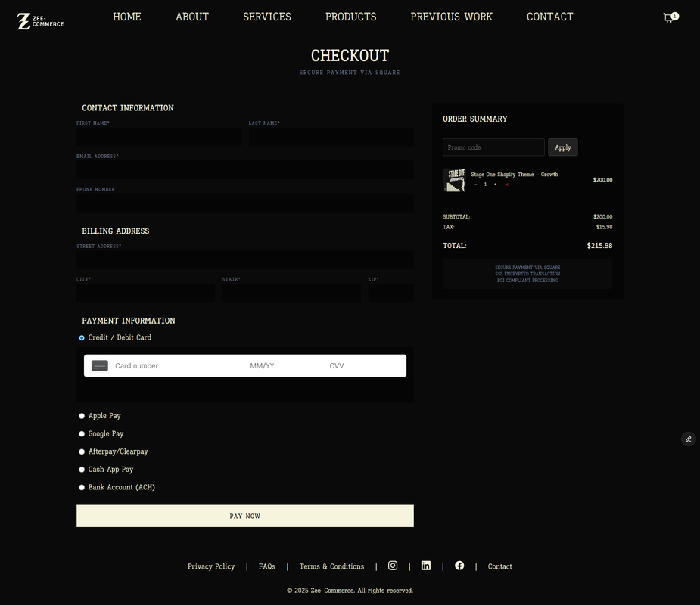Focus the State field

coord(291,293)
